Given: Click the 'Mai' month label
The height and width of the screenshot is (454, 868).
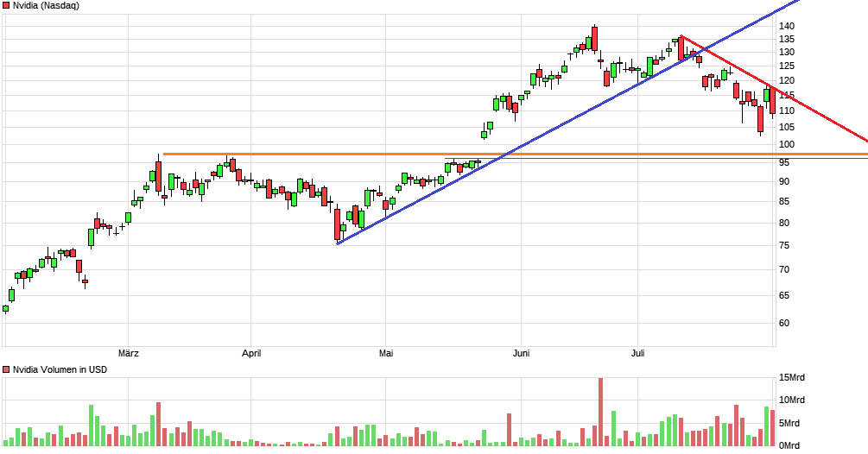Looking at the screenshot, I should click(386, 353).
